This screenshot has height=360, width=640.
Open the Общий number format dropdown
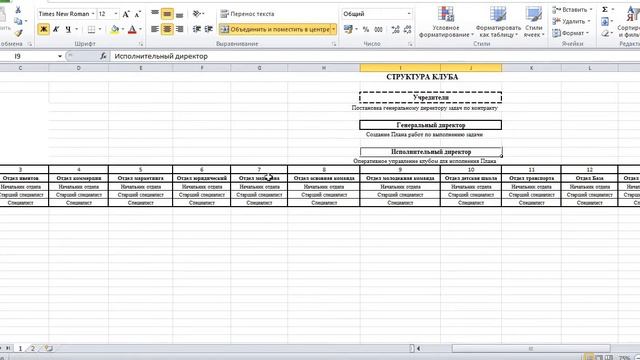click(x=409, y=14)
